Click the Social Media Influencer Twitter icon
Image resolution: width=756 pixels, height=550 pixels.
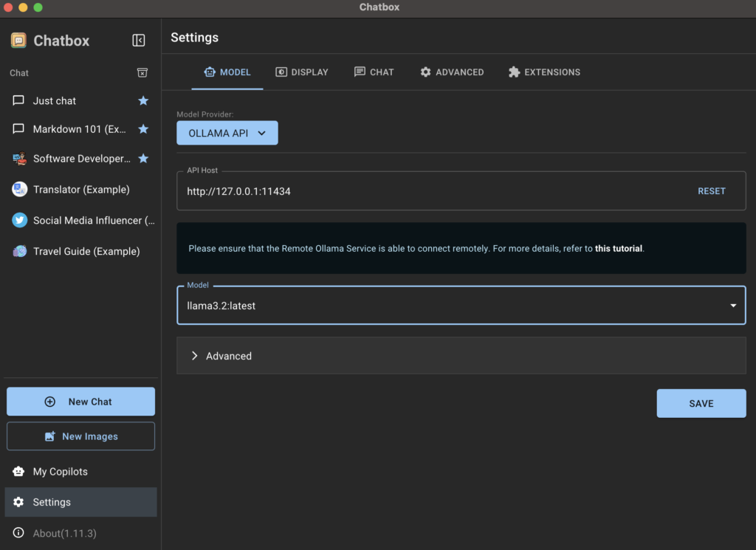(x=19, y=220)
